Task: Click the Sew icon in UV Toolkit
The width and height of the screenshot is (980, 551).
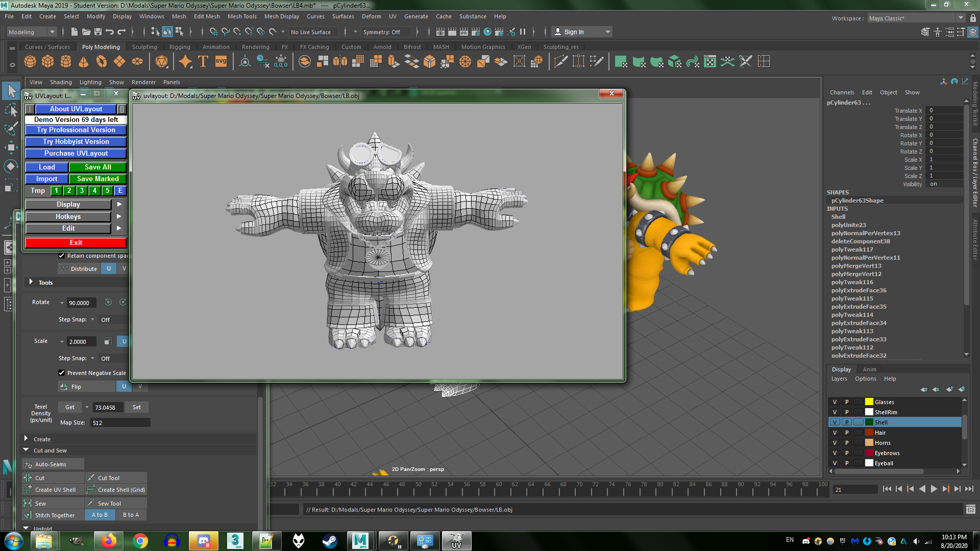Action: click(28, 504)
